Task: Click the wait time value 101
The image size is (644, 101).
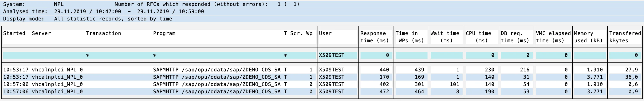Action: (x=454, y=84)
